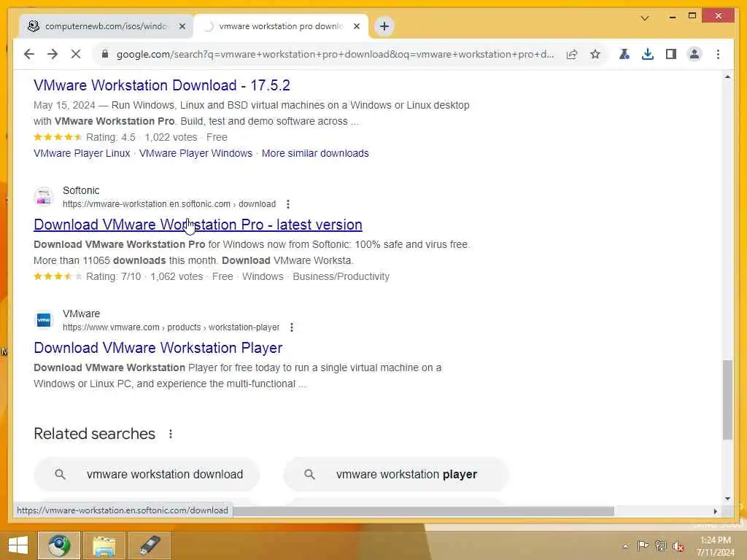Open the profile avatar menu

coord(694,54)
